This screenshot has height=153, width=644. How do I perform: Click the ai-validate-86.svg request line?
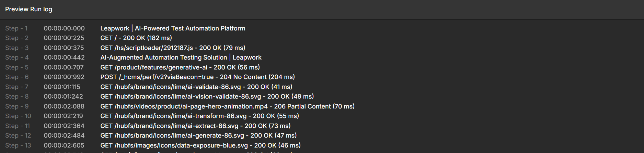(196, 87)
